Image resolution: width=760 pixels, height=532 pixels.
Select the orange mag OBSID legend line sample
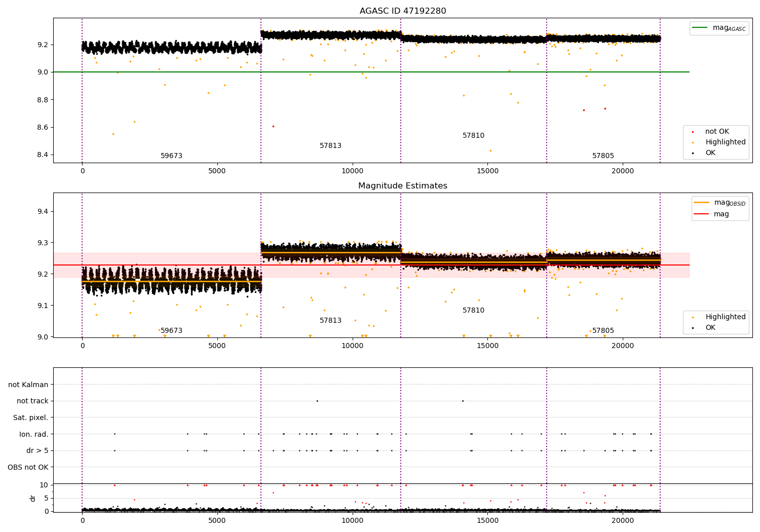(x=701, y=203)
